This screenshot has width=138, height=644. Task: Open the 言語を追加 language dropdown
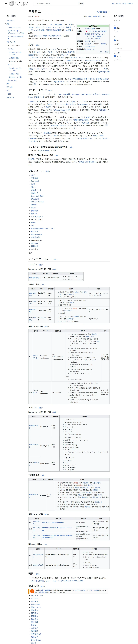tap(103, 12)
